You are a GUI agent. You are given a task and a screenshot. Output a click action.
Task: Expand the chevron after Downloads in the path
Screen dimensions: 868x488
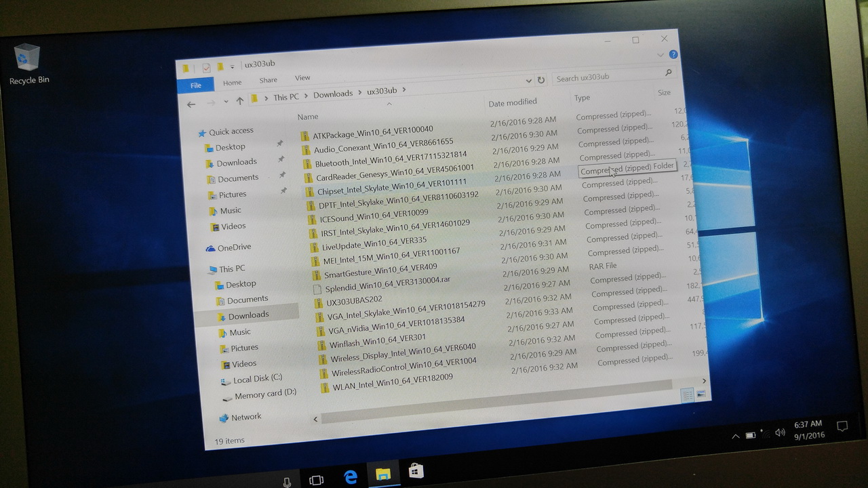coord(360,92)
